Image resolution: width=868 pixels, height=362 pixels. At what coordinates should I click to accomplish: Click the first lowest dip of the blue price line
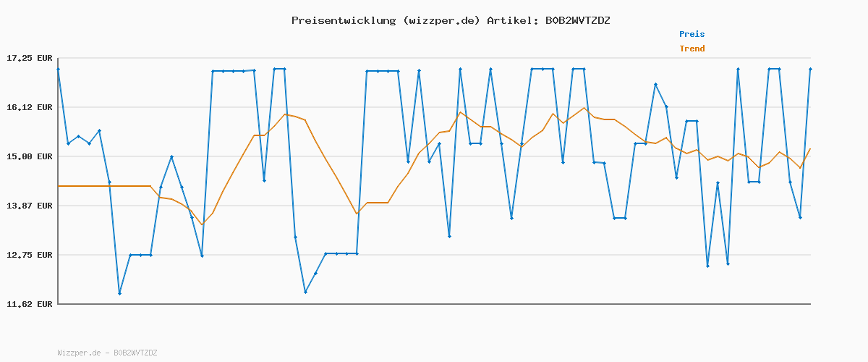point(119,293)
